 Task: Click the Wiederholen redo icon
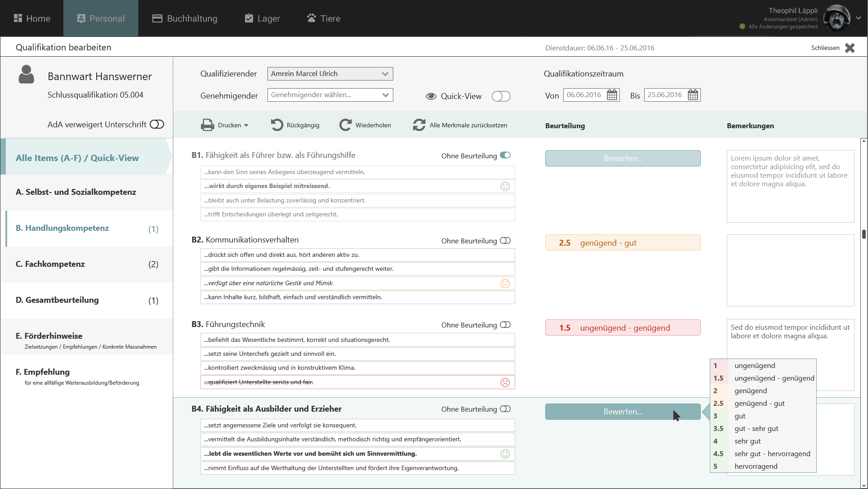tap(345, 125)
